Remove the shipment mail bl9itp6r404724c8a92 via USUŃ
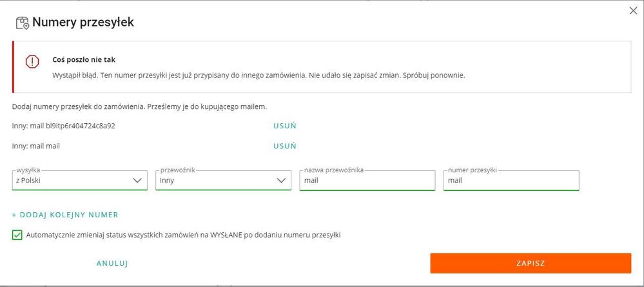Screen dimensions: 644x287 coord(285,126)
